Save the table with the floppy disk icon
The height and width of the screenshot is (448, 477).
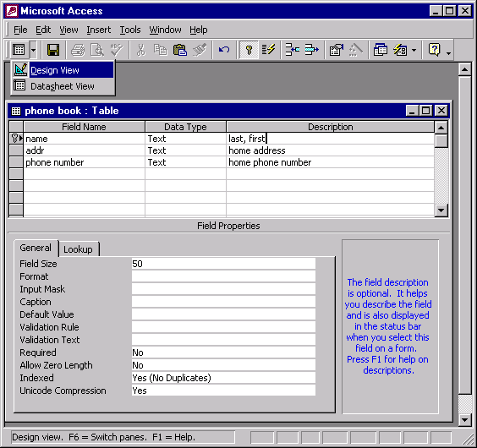53,50
